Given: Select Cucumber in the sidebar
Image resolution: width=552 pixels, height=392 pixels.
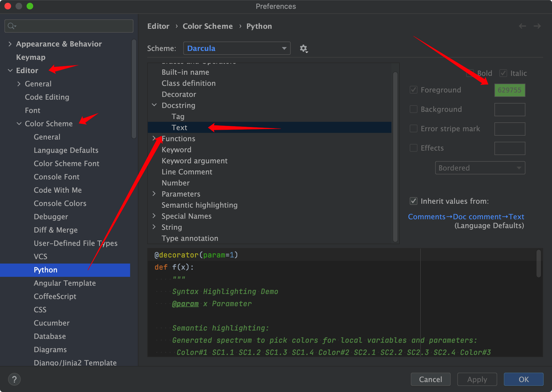Looking at the screenshot, I should (51, 323).
